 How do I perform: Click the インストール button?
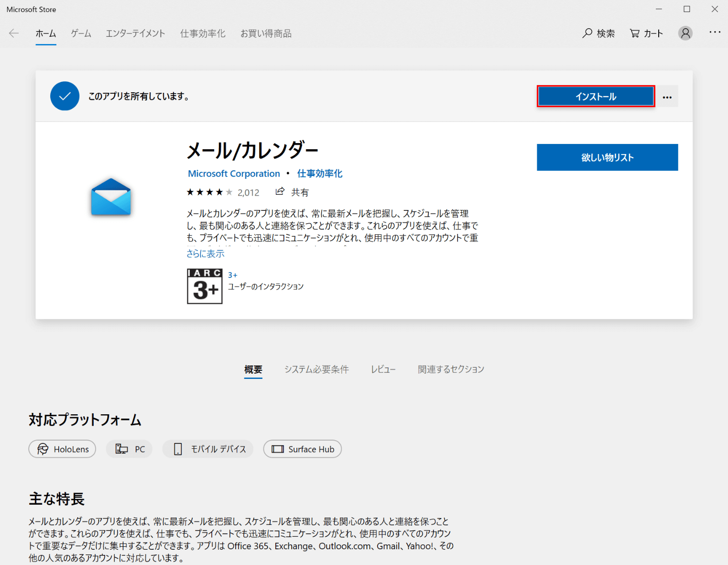point(596,96)
